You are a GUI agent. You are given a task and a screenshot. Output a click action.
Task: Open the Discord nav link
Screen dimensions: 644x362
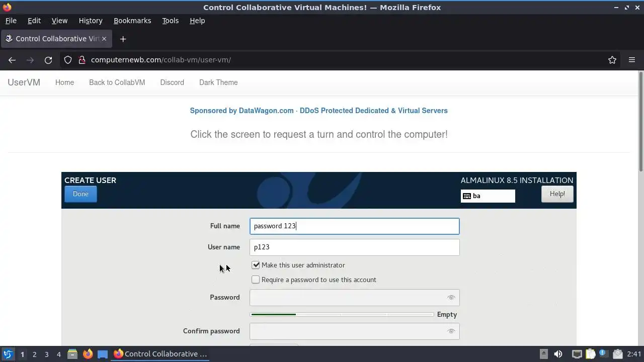click(x=172, y=82)
